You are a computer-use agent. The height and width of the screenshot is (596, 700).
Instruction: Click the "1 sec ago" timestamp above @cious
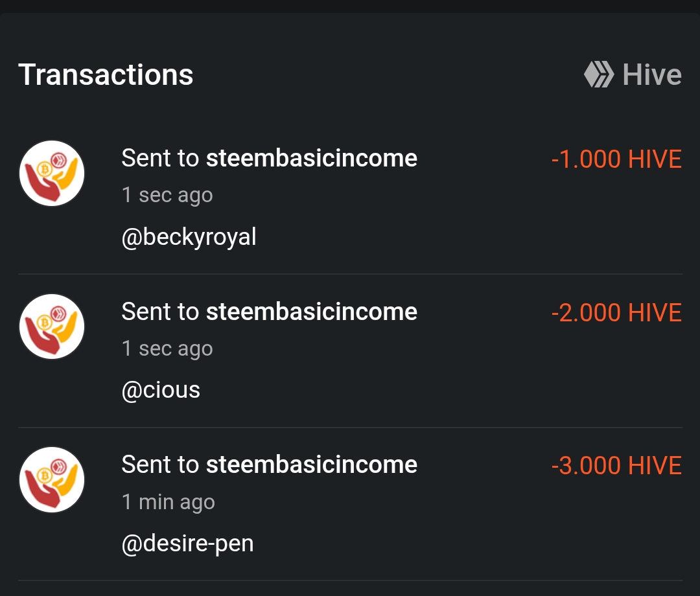pyautogui.click(x=167, y=349)
